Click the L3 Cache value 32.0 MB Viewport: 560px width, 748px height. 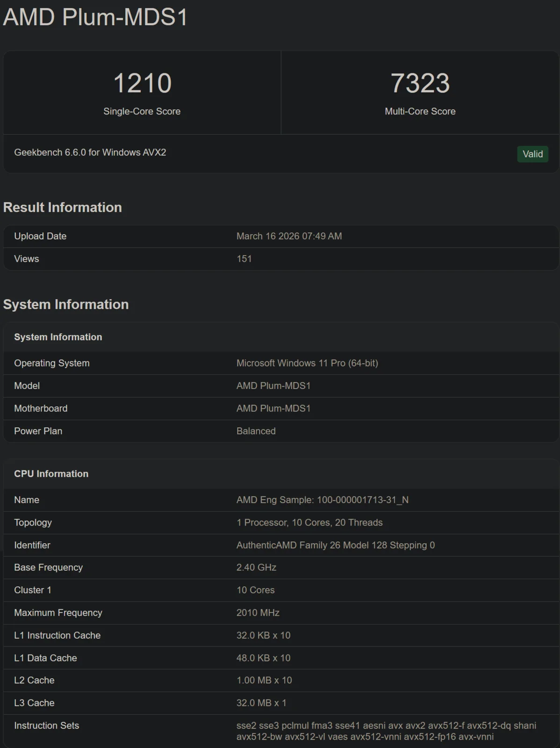pos(261,703)
